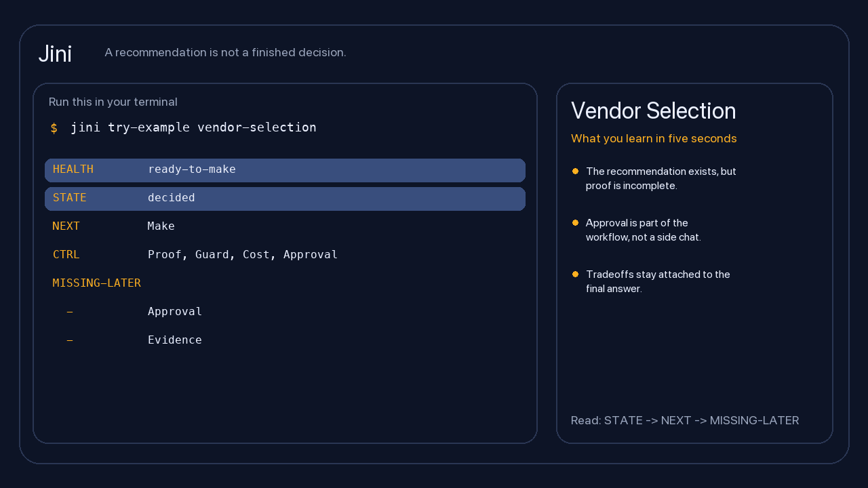
Task: Click the NEXT label
Action: point(66,226)
